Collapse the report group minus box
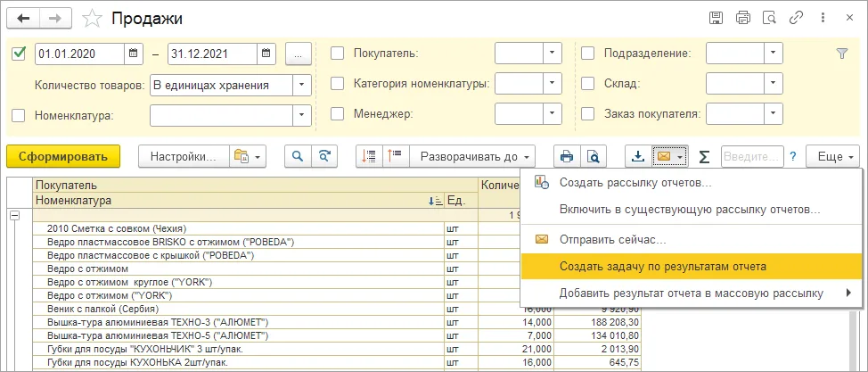868x372 pixels. tap(14, 216)
